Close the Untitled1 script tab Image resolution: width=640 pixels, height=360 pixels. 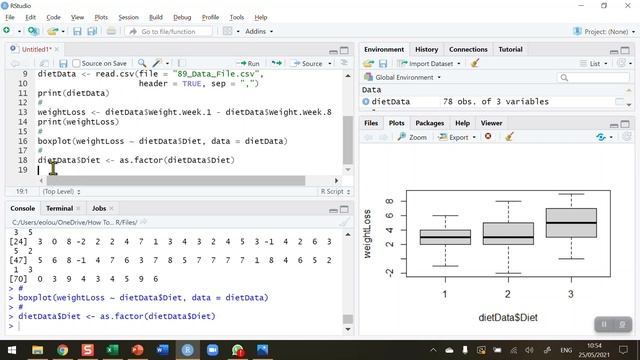tap(57, 49)
